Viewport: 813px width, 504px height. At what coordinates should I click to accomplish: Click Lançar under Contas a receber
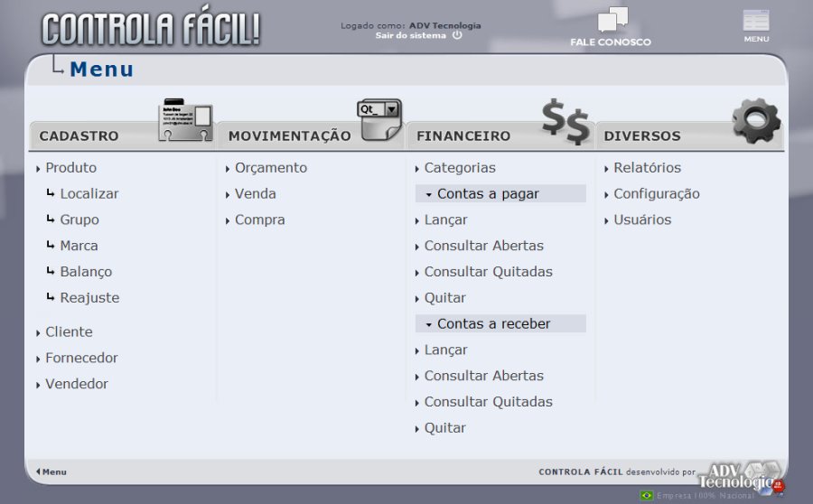pos(446,350)
